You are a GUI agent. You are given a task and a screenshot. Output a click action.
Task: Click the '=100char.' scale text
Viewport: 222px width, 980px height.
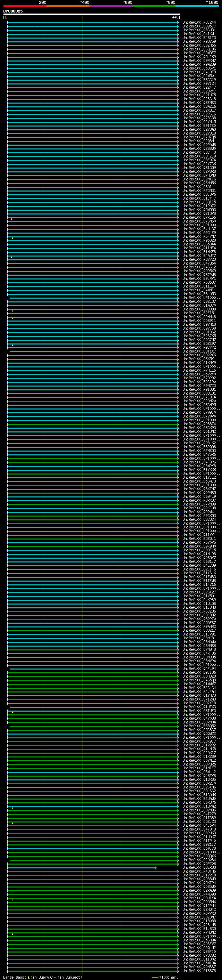(x=169, y=977)
